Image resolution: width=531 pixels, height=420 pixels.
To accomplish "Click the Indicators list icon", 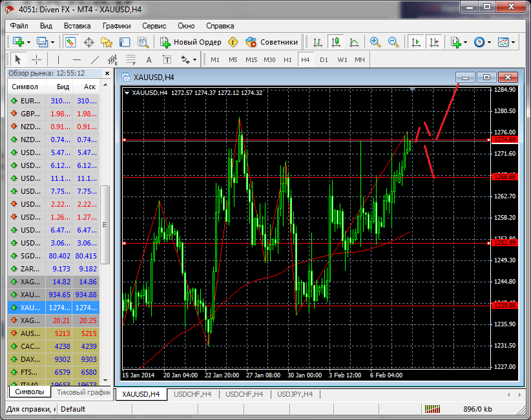I will pos(456,42).
